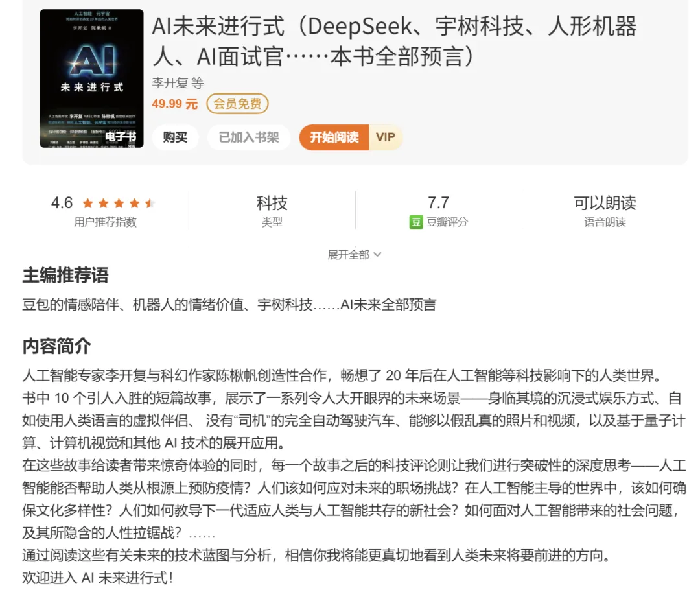Click the closing line 欢迎进入 AI 未来进行式
Viewport: 700px width, 601px height.
click(98, 578)
